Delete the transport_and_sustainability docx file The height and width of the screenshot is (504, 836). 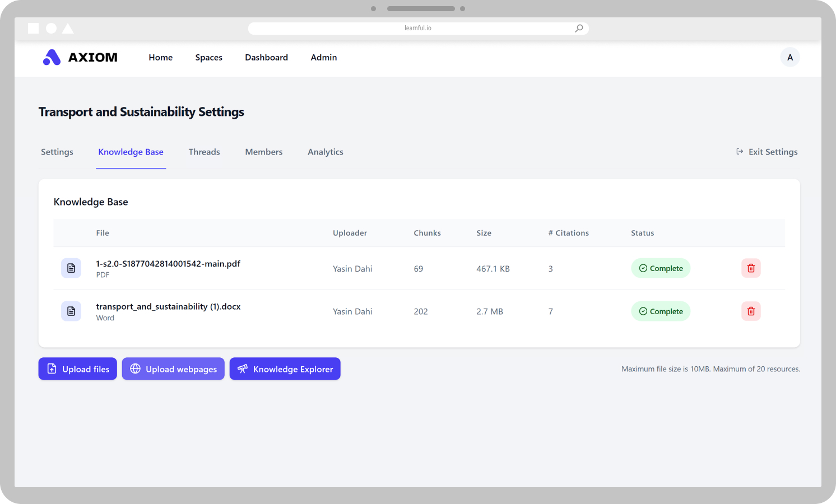coord(750,311)
